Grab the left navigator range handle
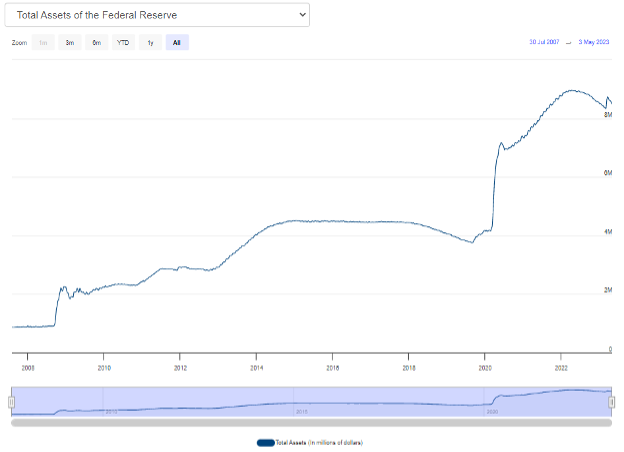This screenshot has width=624, height=452. click(12, 402)
